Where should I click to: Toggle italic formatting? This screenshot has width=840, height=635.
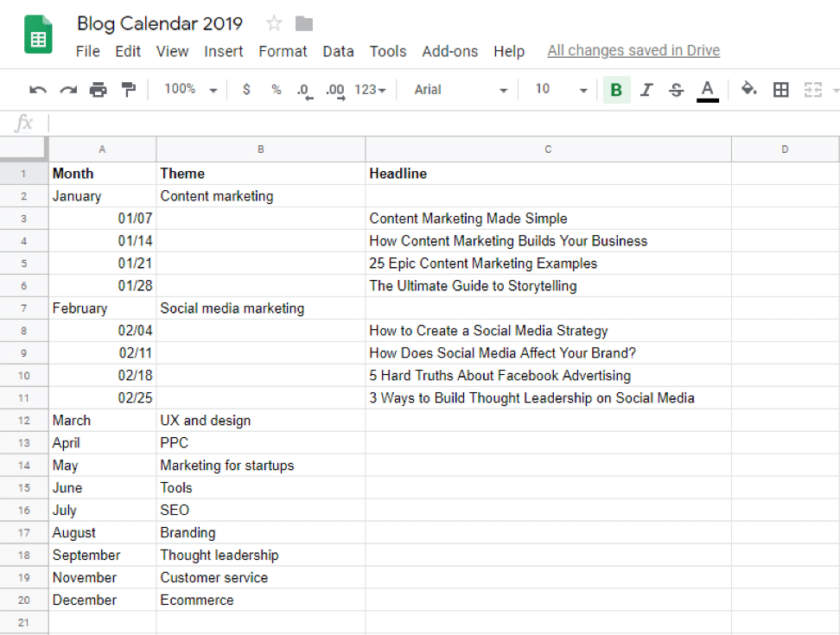pos(646,89)
